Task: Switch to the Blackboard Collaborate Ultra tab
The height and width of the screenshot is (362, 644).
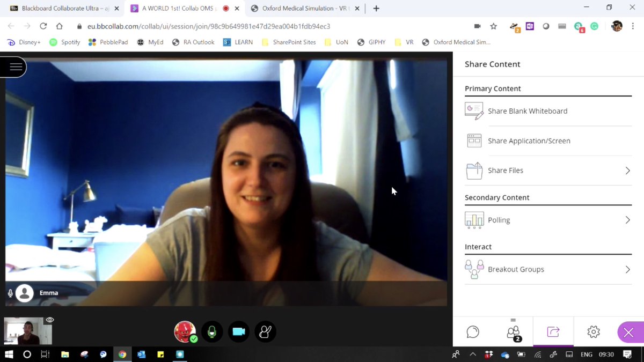Action: point(63,9)
